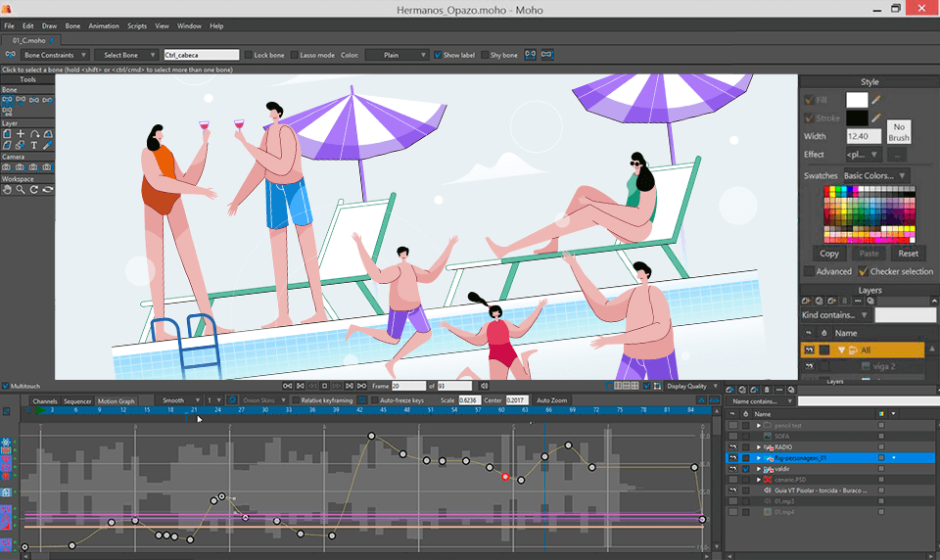Uncheck the Checker selection option

864,271
